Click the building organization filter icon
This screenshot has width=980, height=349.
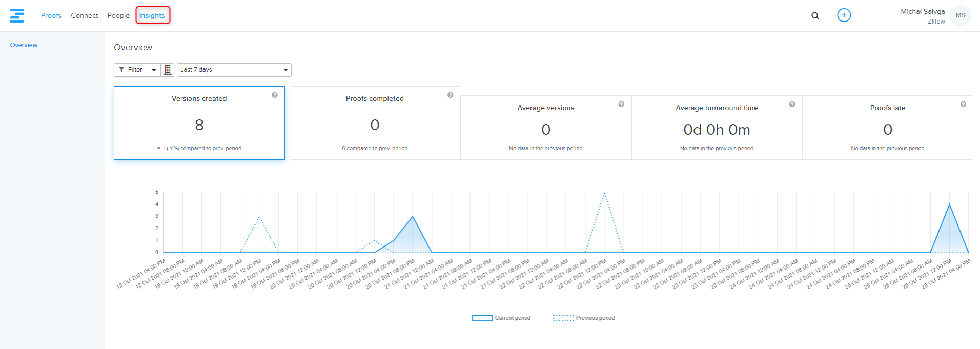(x=168, y=70)
